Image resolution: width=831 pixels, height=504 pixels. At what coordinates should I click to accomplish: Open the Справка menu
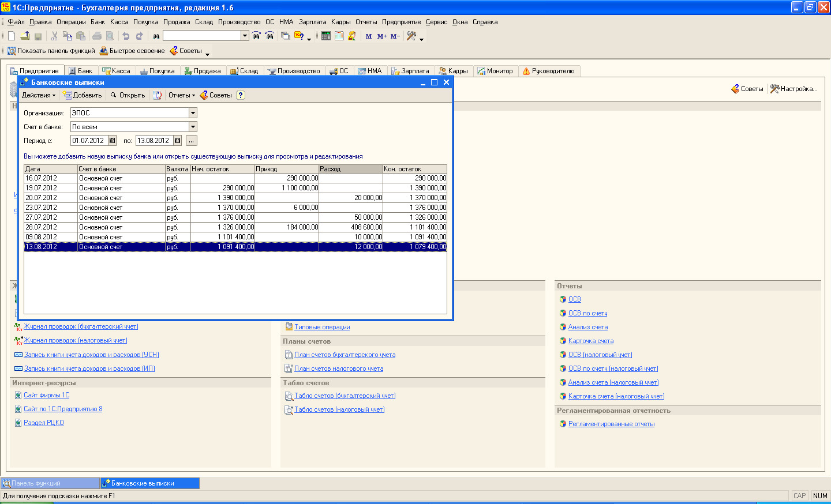point(485,22)
